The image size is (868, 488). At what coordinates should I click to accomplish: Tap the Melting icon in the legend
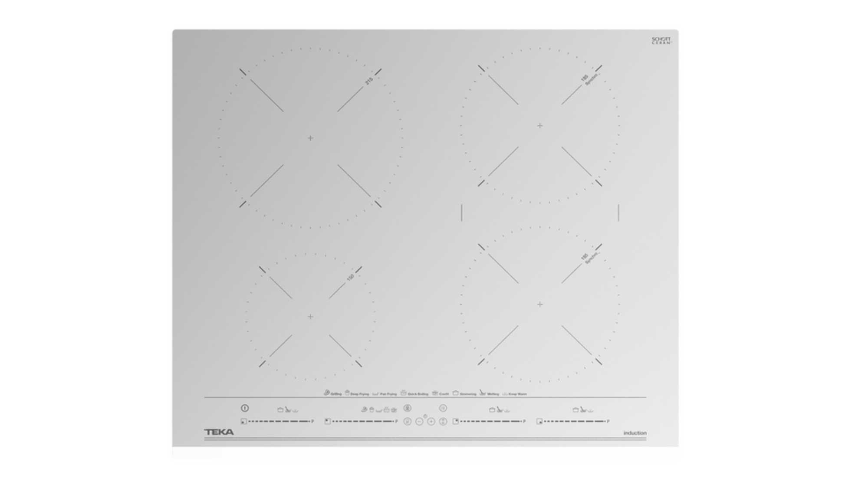482,393
